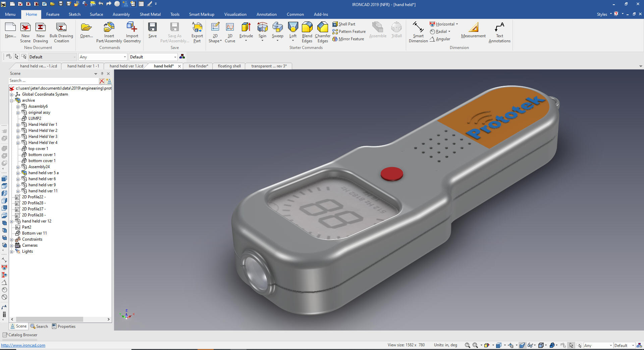Viewport: 644px width, 350px height.
Task: Expand the Hand Held Ver 3 node
Action: (x=18, y=137)
